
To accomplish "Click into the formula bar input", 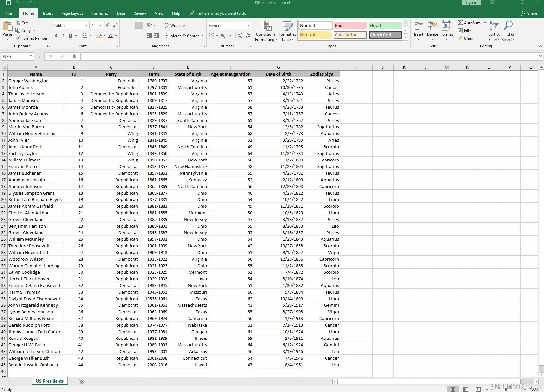I will click(x=309, y=56).
